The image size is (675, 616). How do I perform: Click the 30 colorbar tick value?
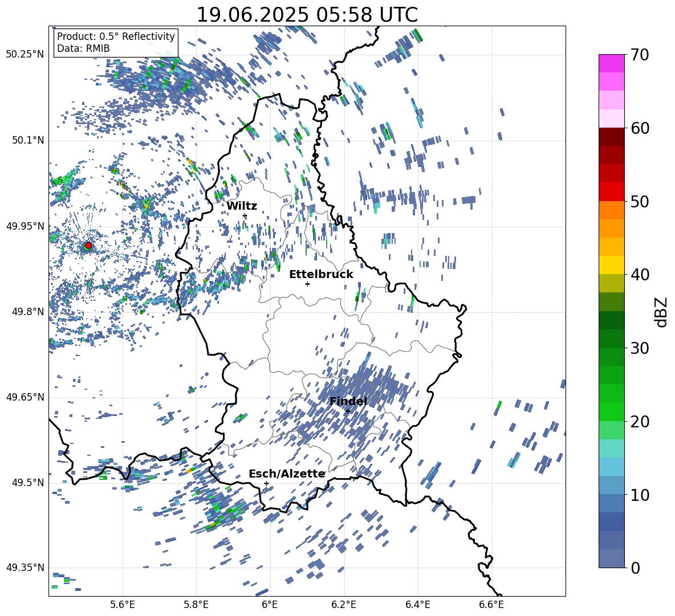pyautogui.click(x=640, y=348)
